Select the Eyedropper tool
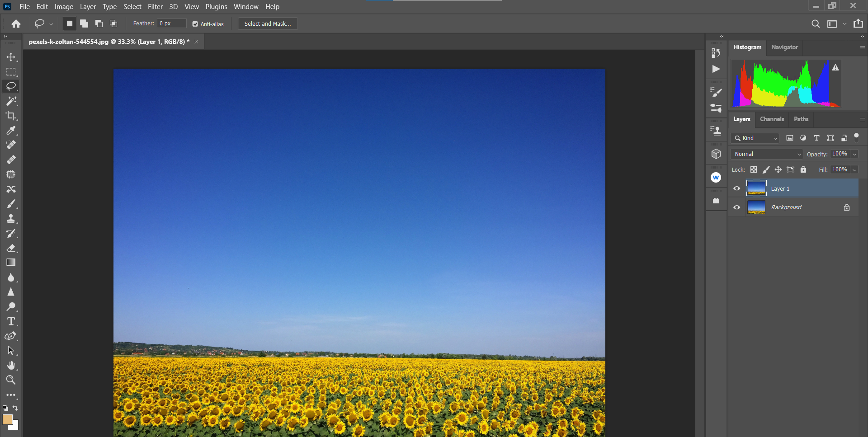868x437 pixels. click(x=11, y=131)
